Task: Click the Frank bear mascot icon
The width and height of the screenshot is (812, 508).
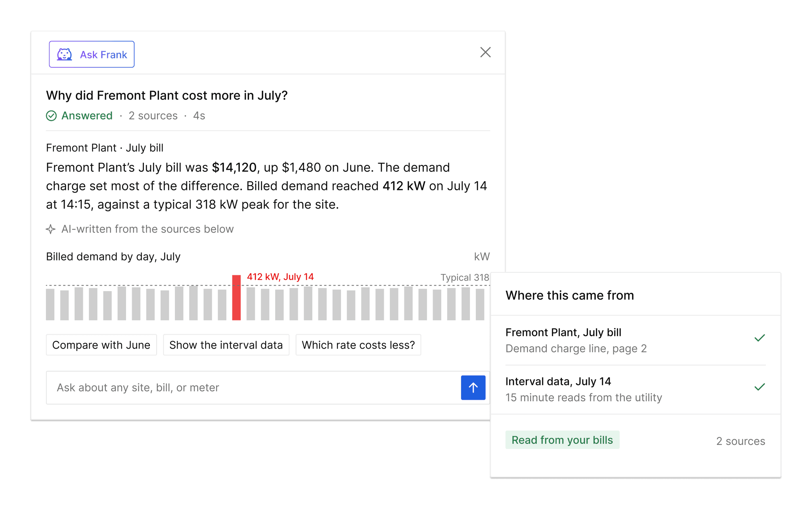Action: tap(65, 55)
